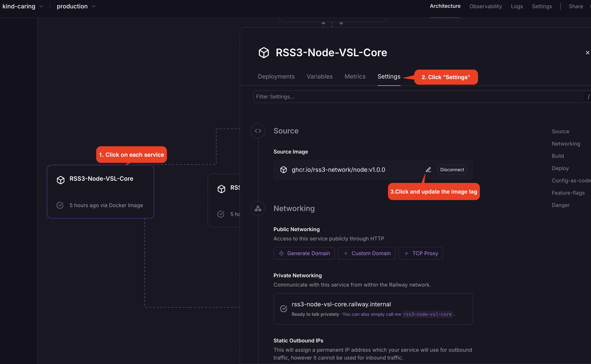Click the rss3-node-vsl-core.railway.internal hostname
Viewport: 591px width, 364px height.
[341, 304]
